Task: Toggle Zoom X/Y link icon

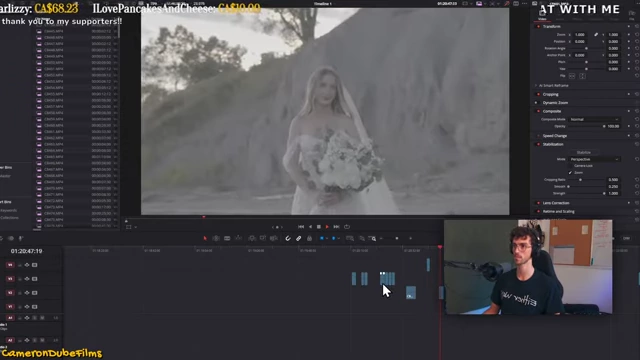Action: pos(596,35)
